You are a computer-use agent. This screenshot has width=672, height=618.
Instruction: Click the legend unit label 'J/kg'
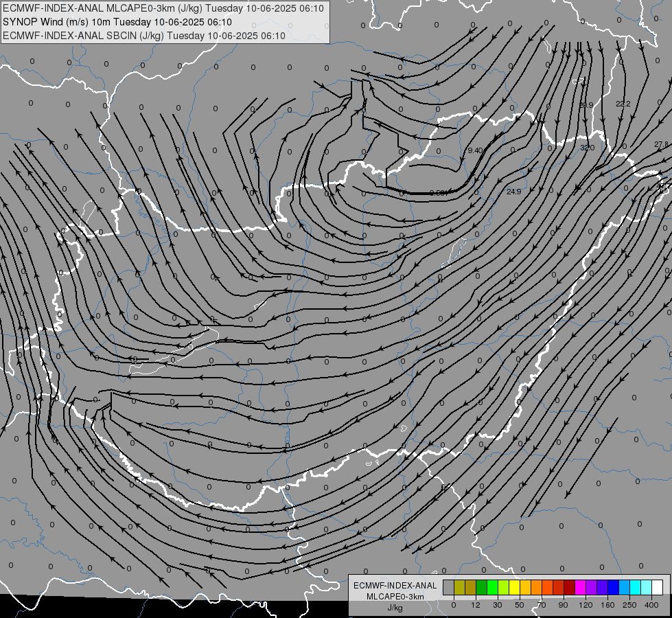395,608
